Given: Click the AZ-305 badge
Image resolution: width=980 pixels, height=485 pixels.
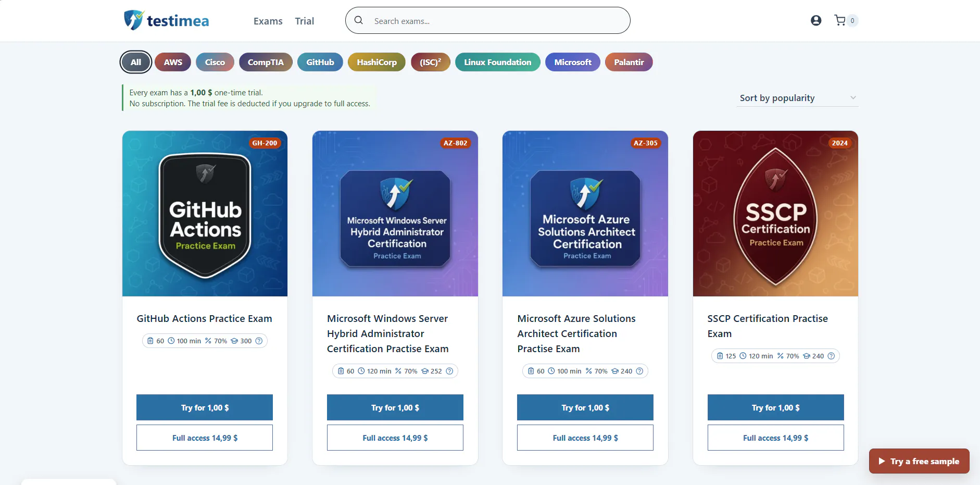Looking at the screenshot, I should click(x=645, y=143).
